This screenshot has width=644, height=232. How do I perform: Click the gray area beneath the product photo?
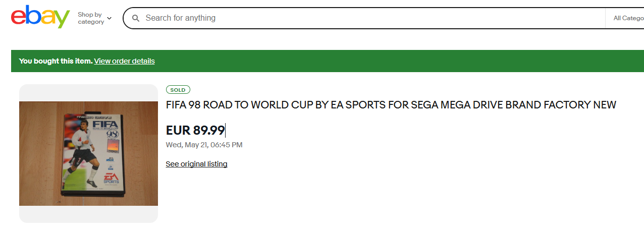(88, 214)
